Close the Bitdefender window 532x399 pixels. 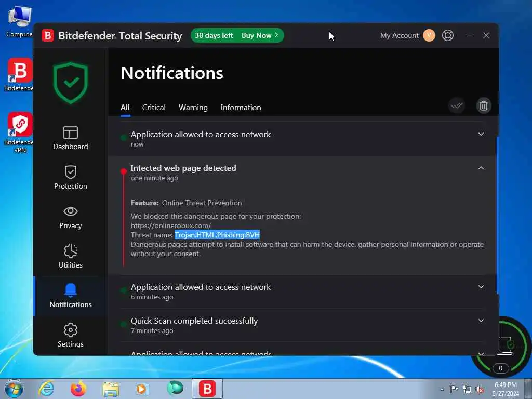[486, 35]
